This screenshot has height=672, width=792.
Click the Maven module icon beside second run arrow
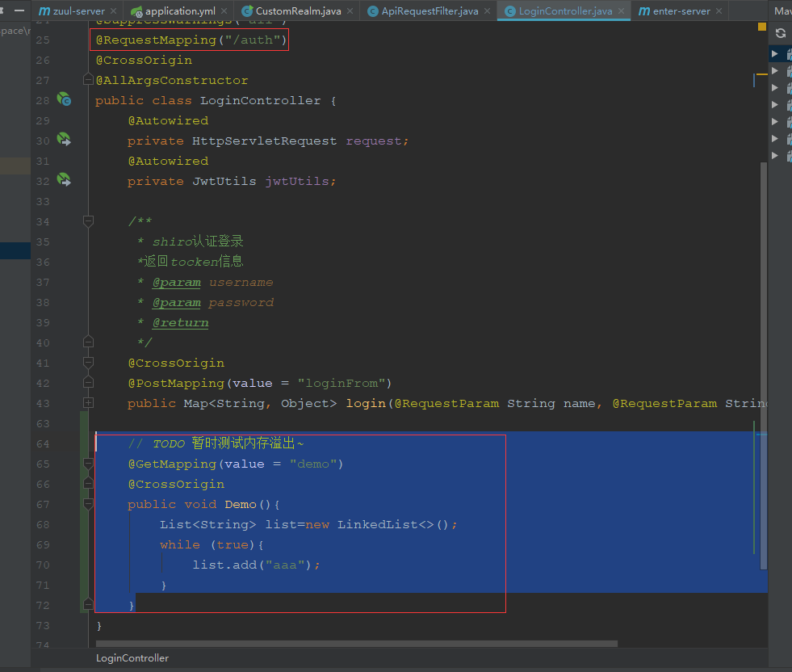pyautogui.click(x=788, y=70)
